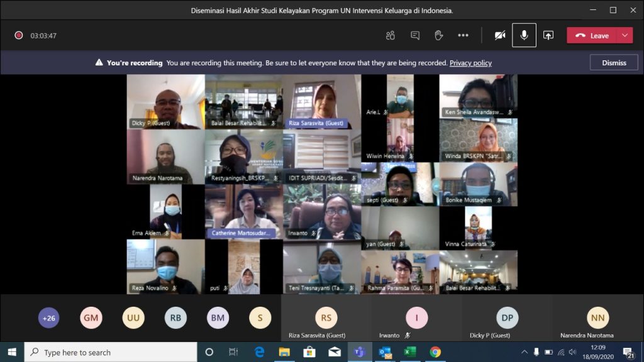
Task: Open the meeting chat
Action: [415, 35]
